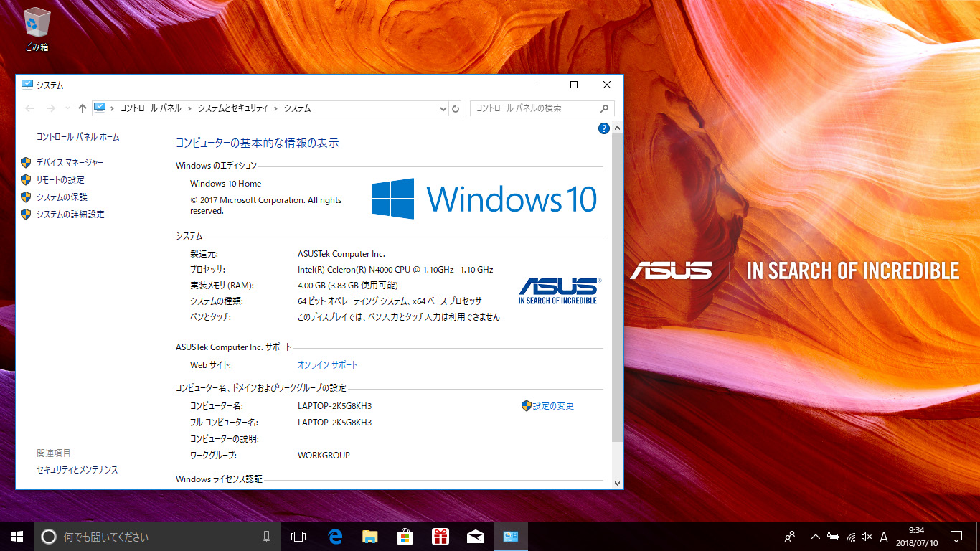The height and width of the screenshot is (551, 980).
Task: Click the Forward arrow in System window
Action: [x=50, y=108]
